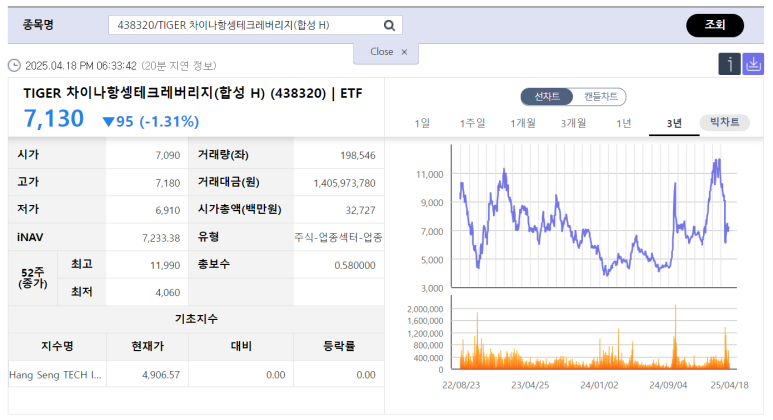
Task: Click the 52주 최저 value 4,060
Action: click(168, 293)
